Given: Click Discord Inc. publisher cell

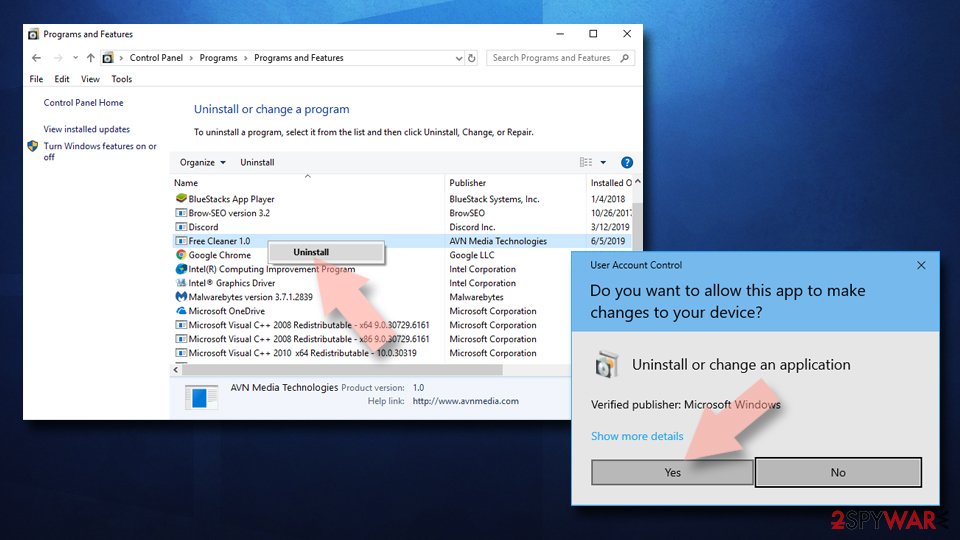Looking at the screenshot, I should click(472, 227).
